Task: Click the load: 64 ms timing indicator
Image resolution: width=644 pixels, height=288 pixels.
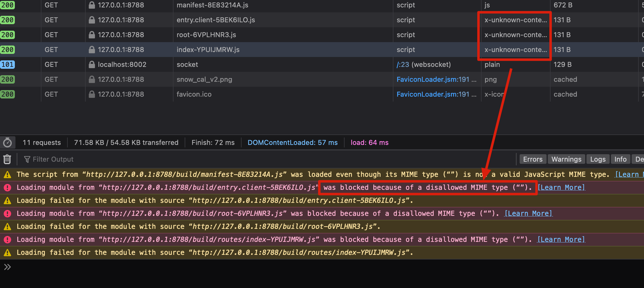Action: click(x=369, y=142)
